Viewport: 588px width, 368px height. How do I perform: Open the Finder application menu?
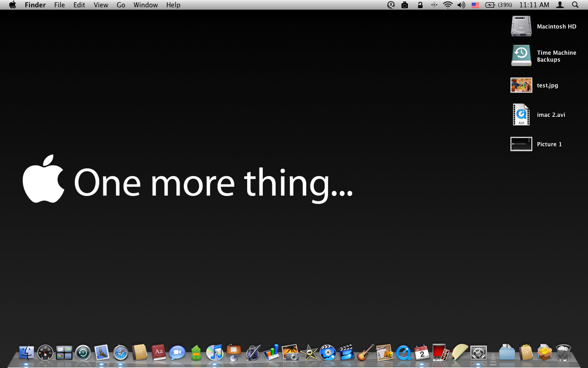point(34,5)
